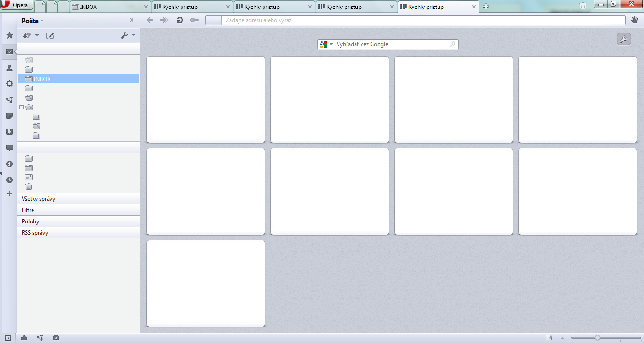The width and height of the screenshot is (644, 343).
Task: Close the INBOX tab
Action: [x=145, y=7]
